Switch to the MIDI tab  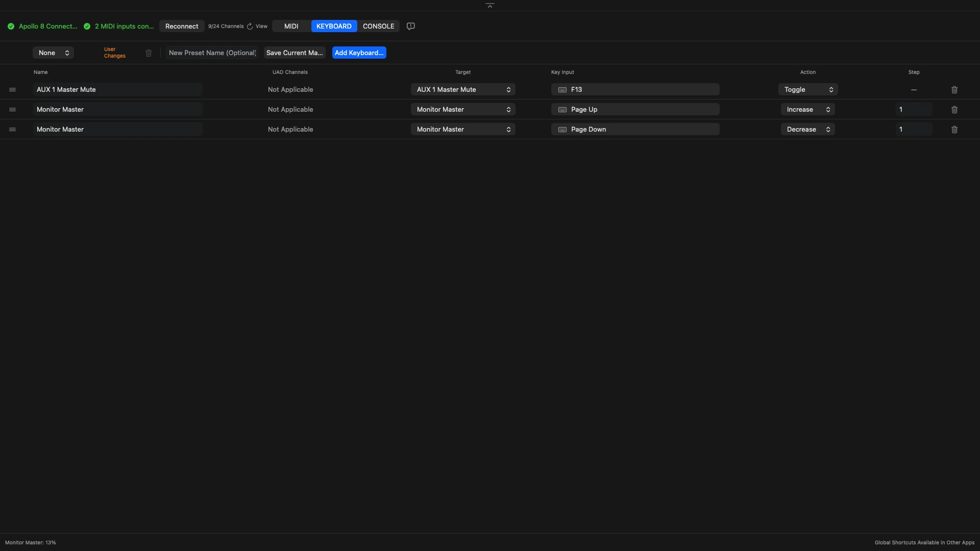291,27
